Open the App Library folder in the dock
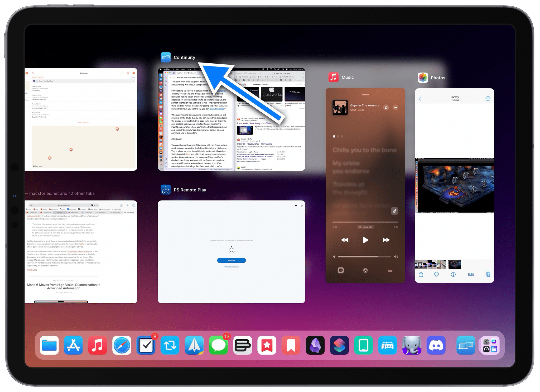540x392 pixels. 490,345
